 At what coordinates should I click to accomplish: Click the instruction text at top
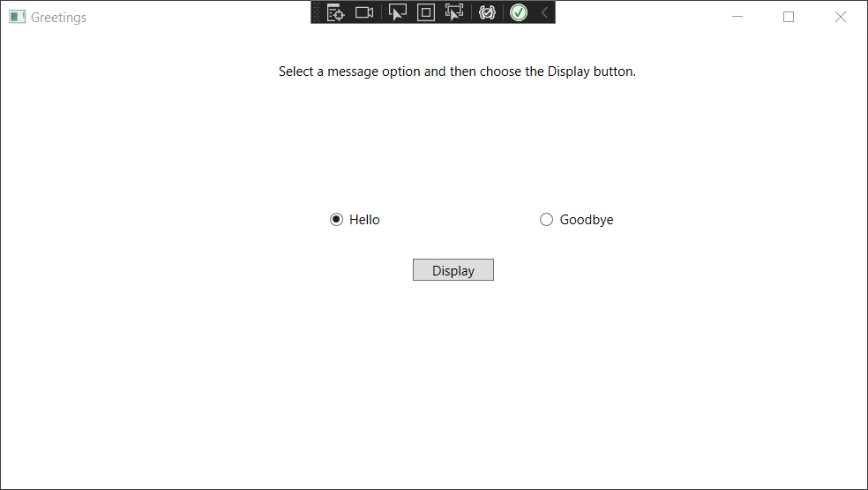[x=457, y=72]
